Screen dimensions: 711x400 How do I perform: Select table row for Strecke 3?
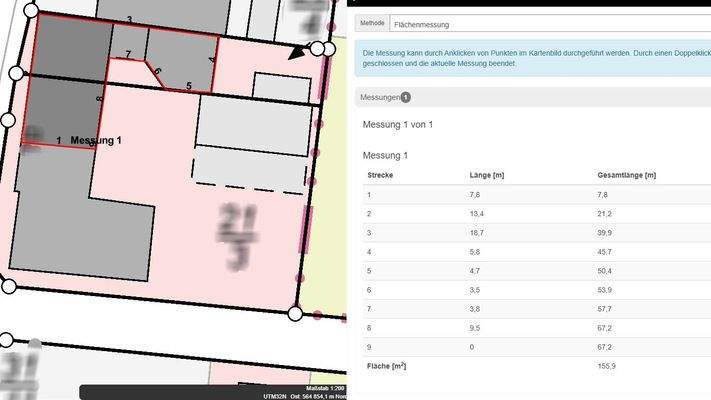click(x=530, y=233)
